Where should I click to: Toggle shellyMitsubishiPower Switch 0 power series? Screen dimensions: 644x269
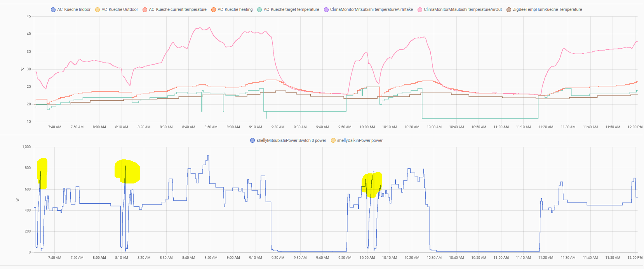click(x=291, y=141)
